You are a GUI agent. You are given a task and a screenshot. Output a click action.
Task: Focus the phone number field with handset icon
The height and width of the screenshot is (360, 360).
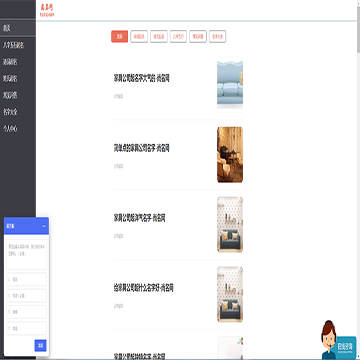[26, 296]
